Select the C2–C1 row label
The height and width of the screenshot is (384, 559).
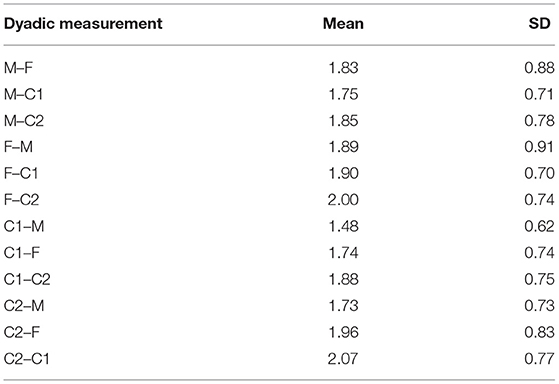point(26,358)
